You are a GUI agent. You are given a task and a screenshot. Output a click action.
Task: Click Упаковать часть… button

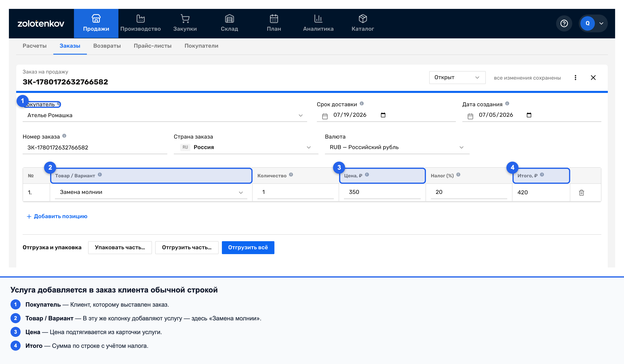120,247
